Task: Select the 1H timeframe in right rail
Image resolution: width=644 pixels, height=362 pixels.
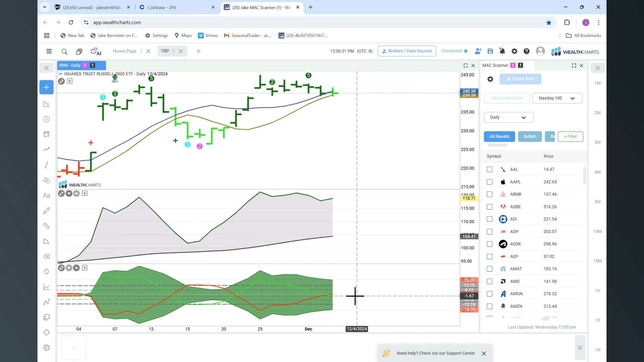Action: tap(597, 291)
